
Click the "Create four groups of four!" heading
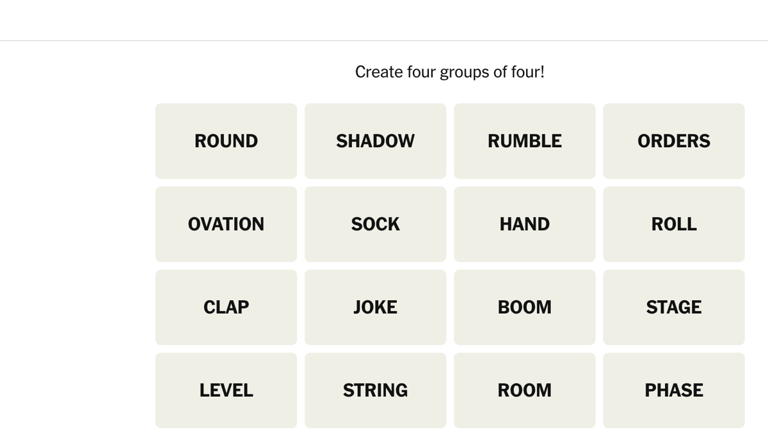tap(449, 72)
